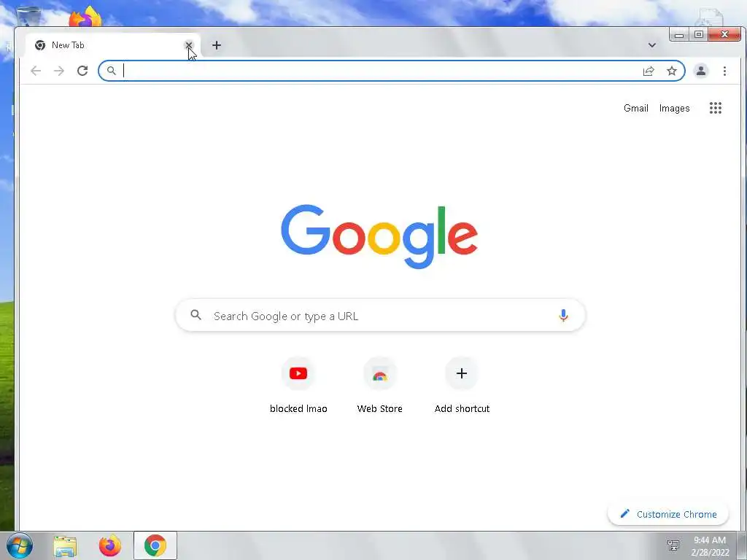This screenshot has height=560, width=747.
Task: Maximize the Chrome window
Action: point(699,35)
